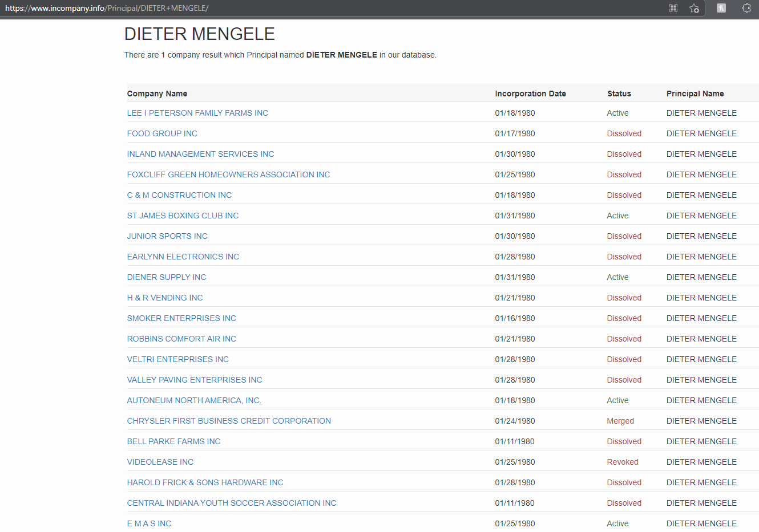Open ROBBINS COMFORT AIR INC link
The image size is (759, 532).
[181, 339]
